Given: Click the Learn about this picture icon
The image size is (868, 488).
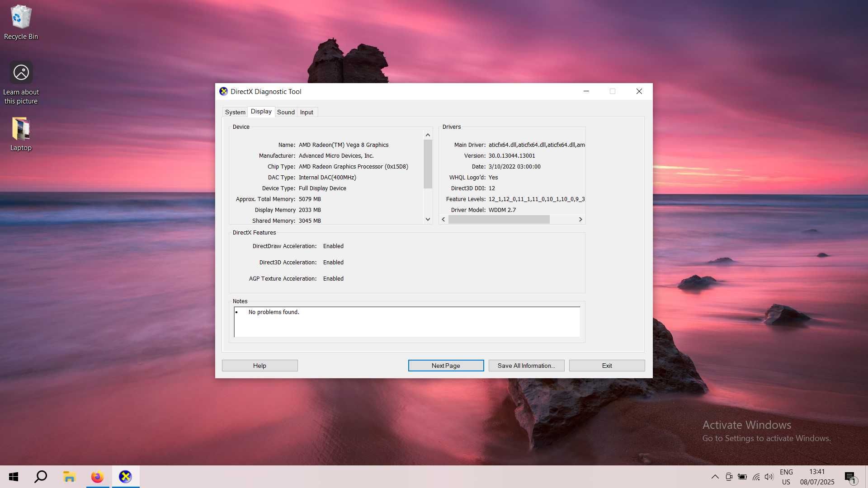Looking at the screenshot, I should [x=21, y=83].
